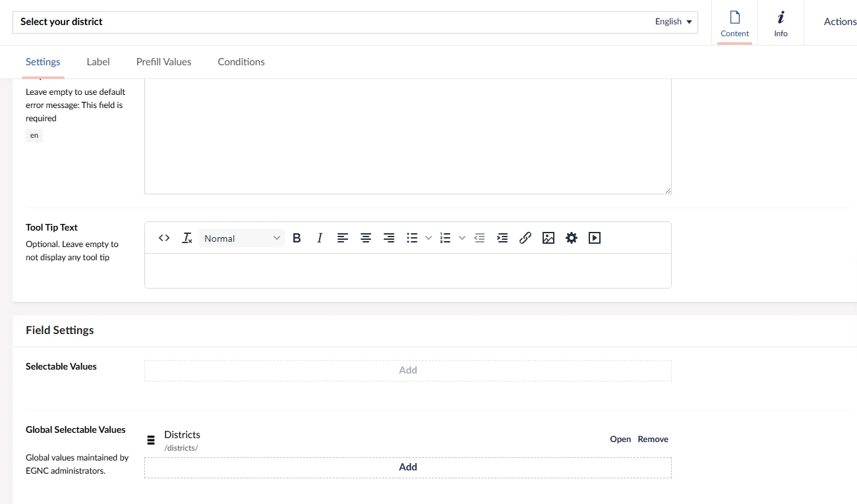The height and width of the screenshot is (504, 857).
Task: Remove the Districts global values entry
Action: point(653,439)
